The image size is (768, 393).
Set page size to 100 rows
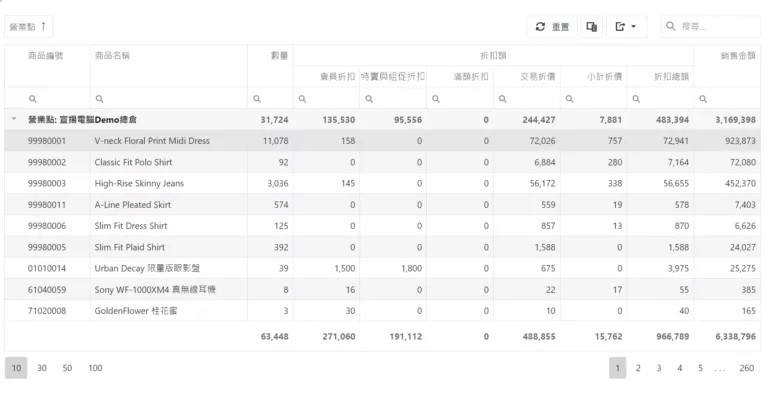[95, 368]
